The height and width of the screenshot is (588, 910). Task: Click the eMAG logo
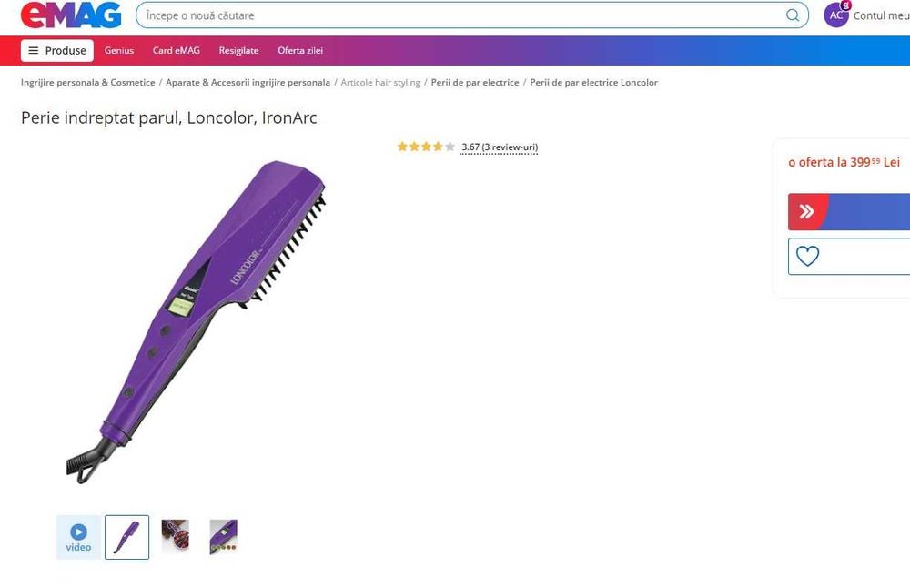click(71, 15)
